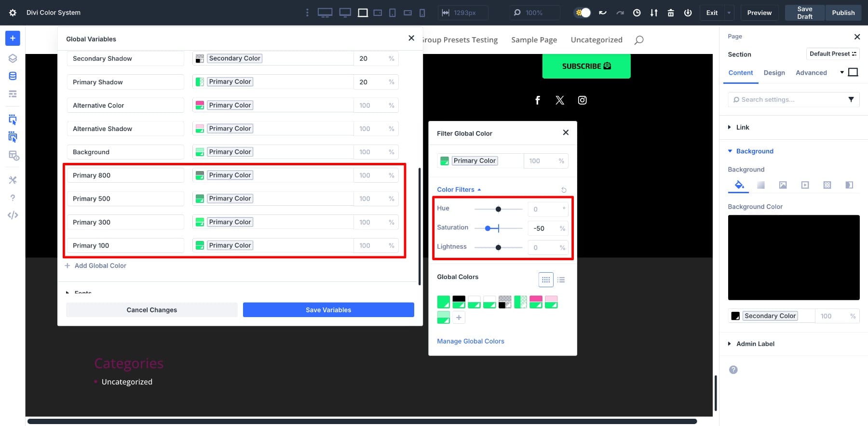The height and width of the screenshot is (426, 868).
Task: Open the X social icon
Action: coord(560,100)
